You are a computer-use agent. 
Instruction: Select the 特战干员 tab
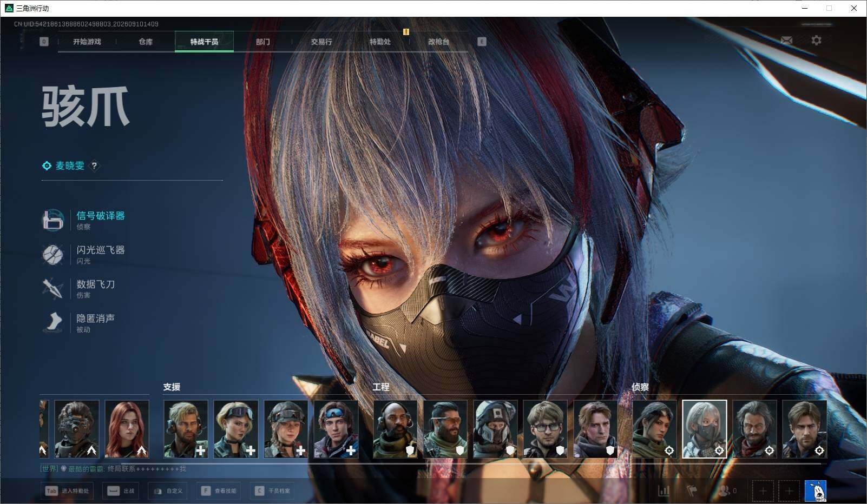tap(204, 42)
